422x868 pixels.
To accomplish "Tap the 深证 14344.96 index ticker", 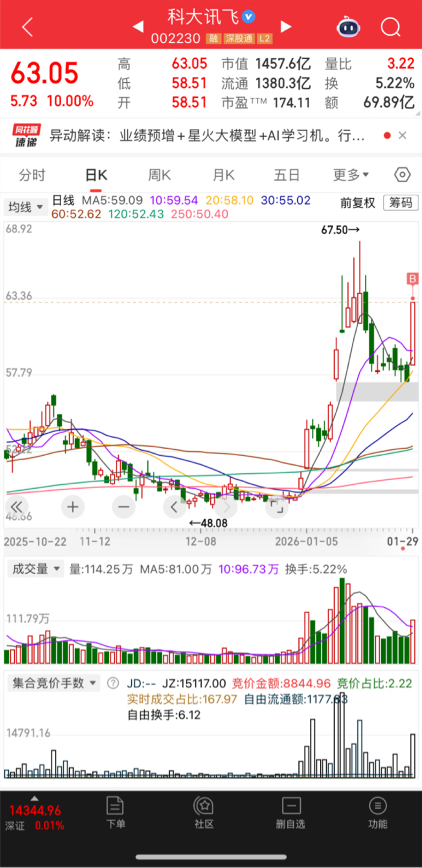I will (x=35, y=817).
